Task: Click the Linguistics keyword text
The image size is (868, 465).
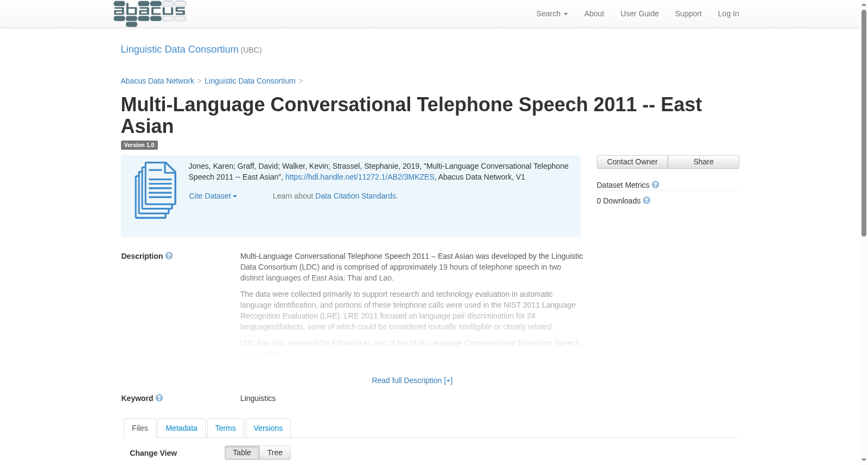Action: point(258,398)
